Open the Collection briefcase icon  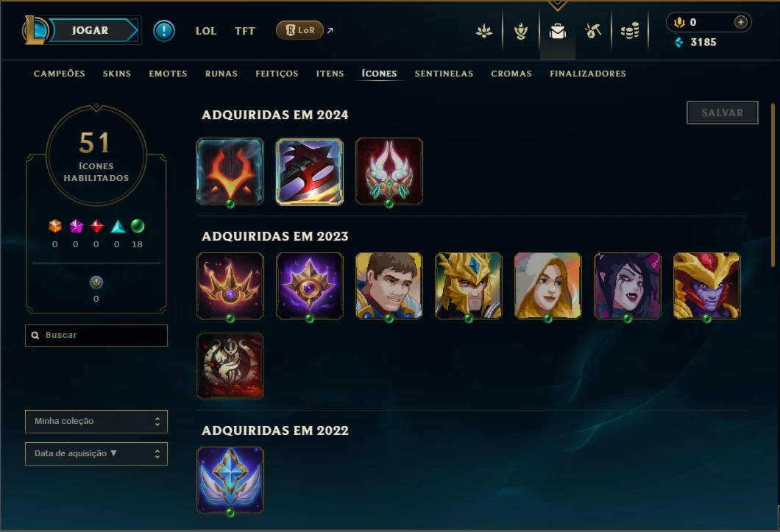click(x=557, y=32)
